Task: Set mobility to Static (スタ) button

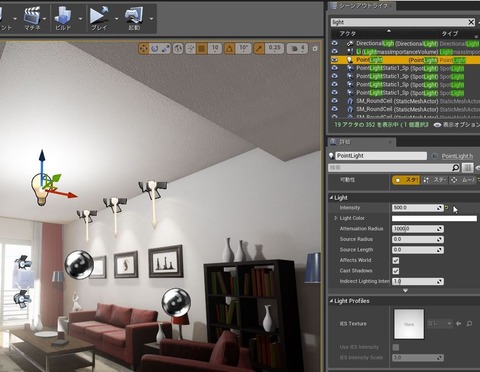Action: click(406, 180)
